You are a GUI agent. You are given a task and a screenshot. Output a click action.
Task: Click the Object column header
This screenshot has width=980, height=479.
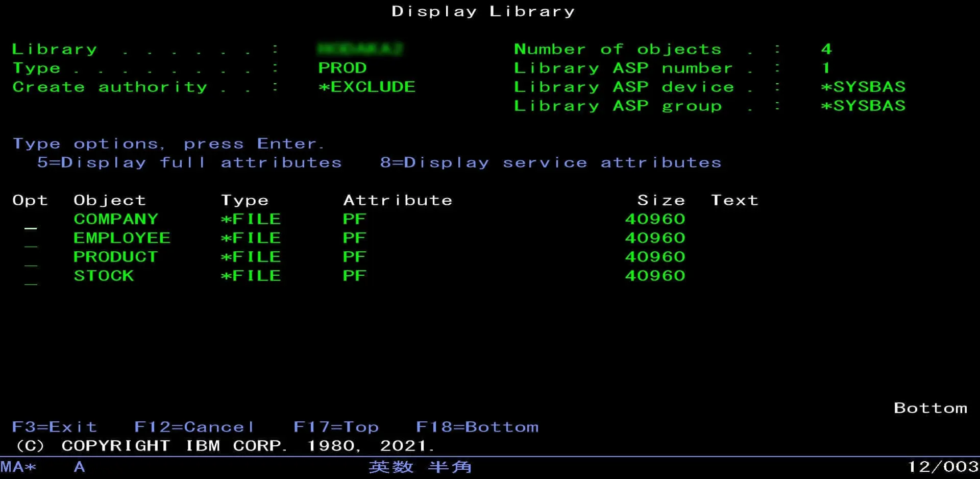[110, 200]
